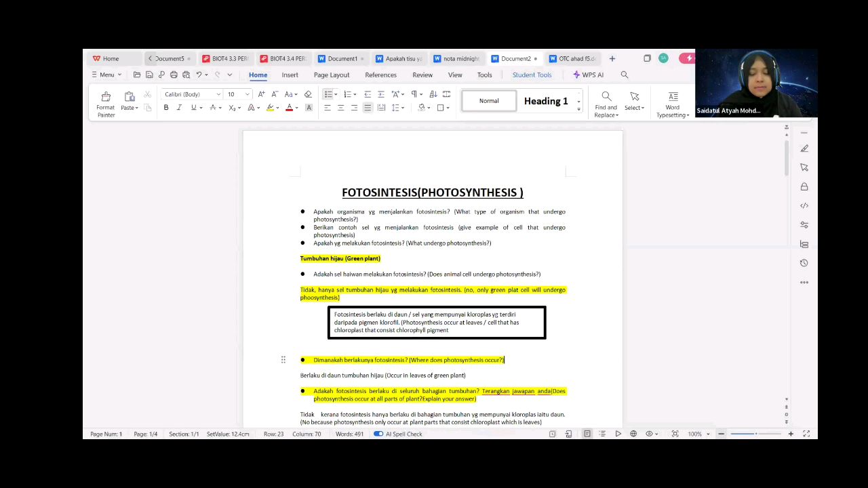
Task: Click the decrease font size icon
Action: (x=274, y=94)
